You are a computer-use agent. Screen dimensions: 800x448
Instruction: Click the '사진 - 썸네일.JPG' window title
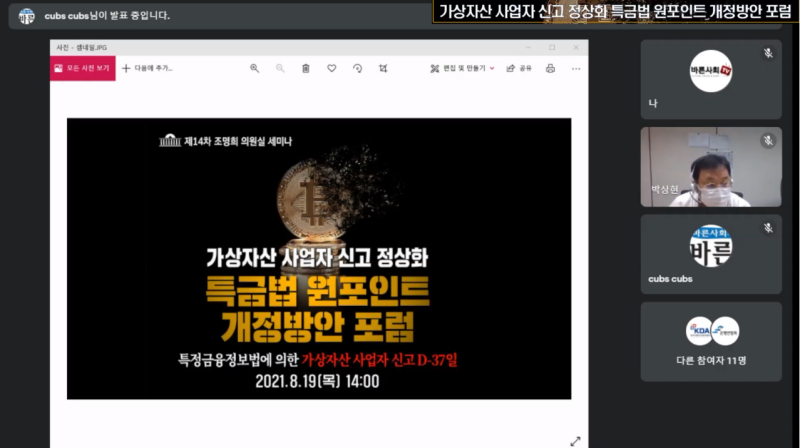(82, 47)
